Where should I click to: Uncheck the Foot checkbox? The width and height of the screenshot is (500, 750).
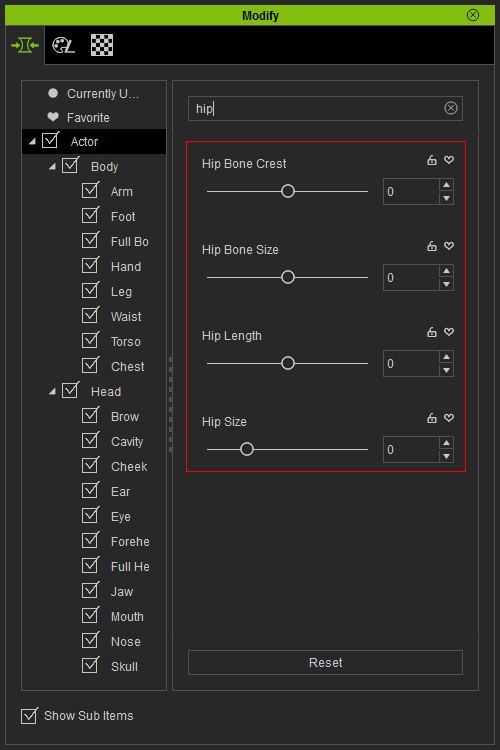click(90, 216)
